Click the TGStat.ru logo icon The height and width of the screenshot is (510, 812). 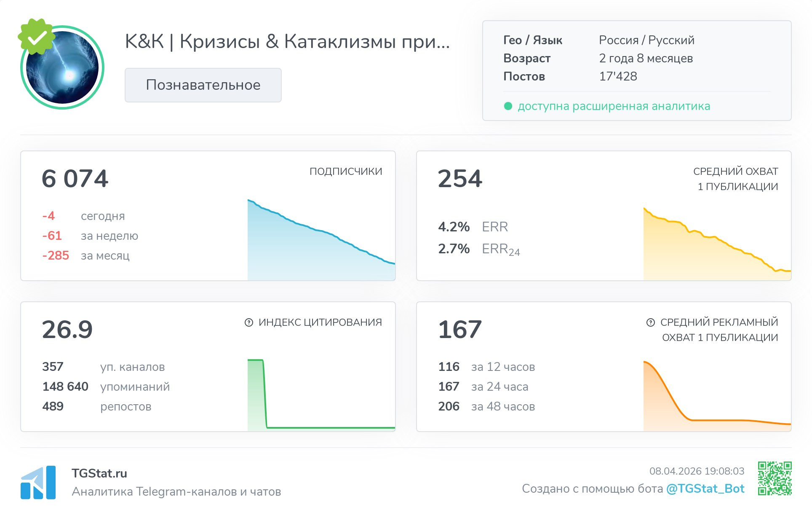38,482
